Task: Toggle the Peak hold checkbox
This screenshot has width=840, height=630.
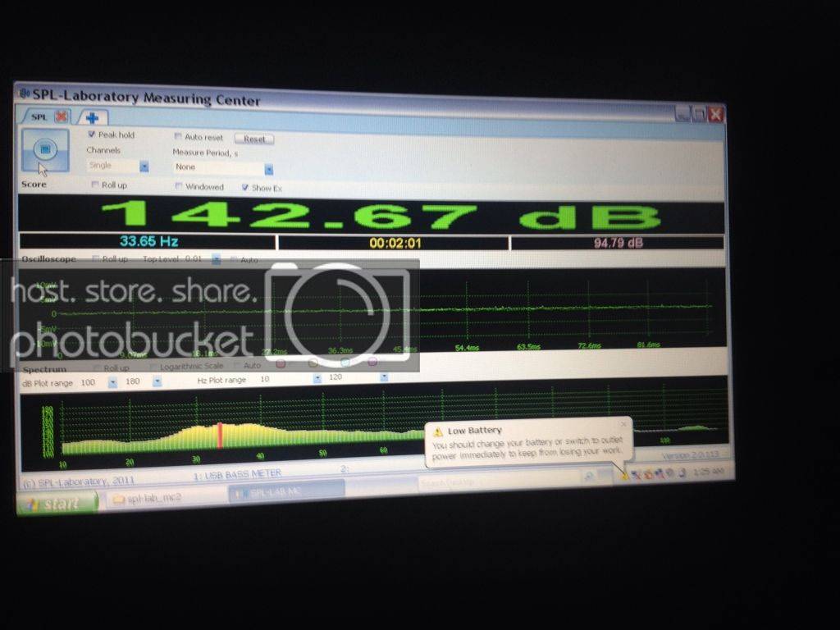Action: click(x=92, y=135)
